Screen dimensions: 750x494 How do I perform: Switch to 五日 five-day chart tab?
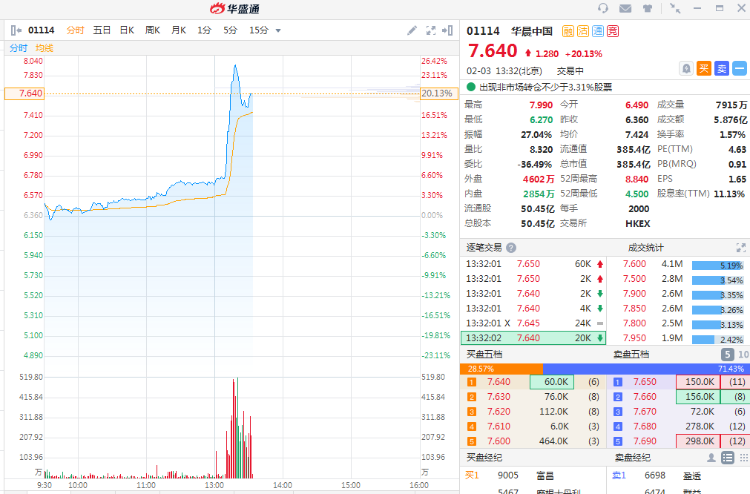pyautogui.click(x=101, y=30)
